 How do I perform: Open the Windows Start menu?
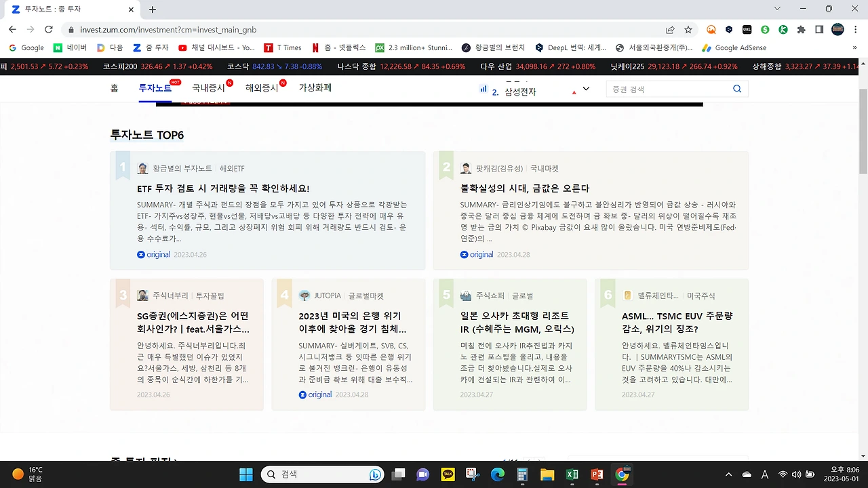tap(245, 474)
